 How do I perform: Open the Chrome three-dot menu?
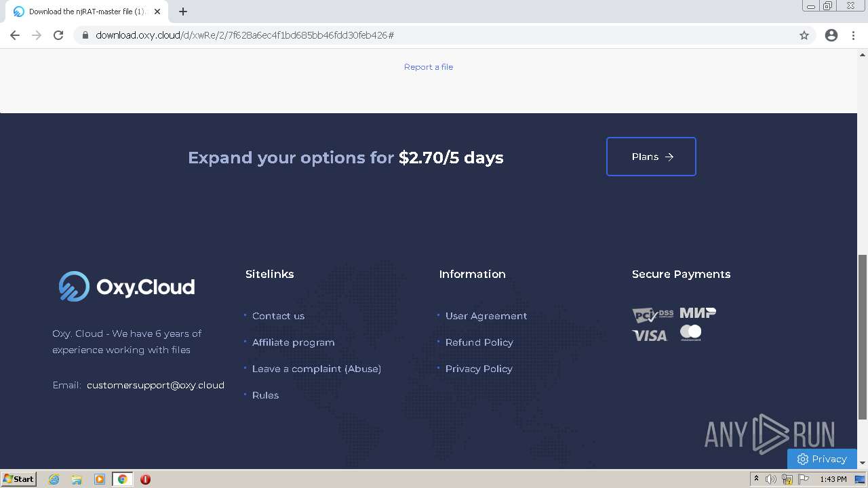[854, 35]
